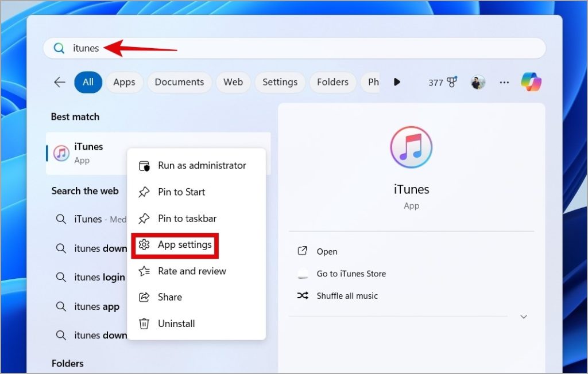
Task: Click the Rate and review star icon
Action: 144,271
